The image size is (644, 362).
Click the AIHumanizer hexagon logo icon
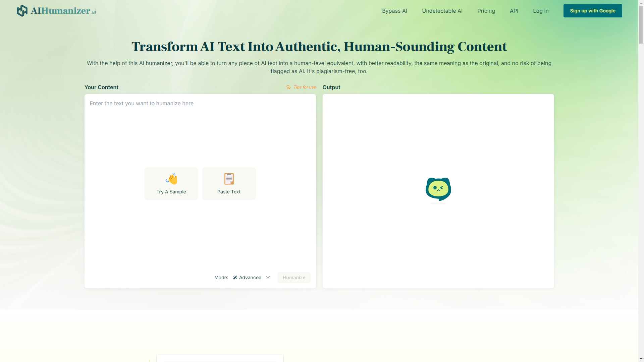point(22,11)
